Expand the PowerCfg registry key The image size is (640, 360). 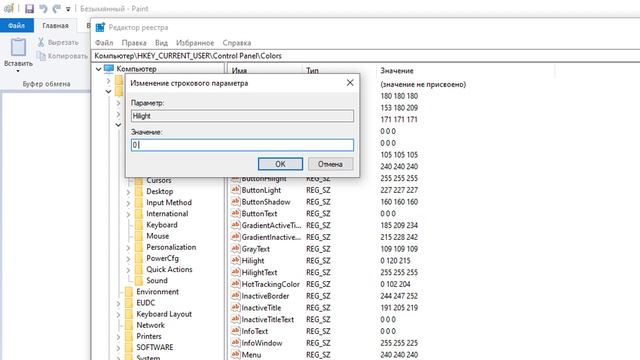tap(128, 258)
